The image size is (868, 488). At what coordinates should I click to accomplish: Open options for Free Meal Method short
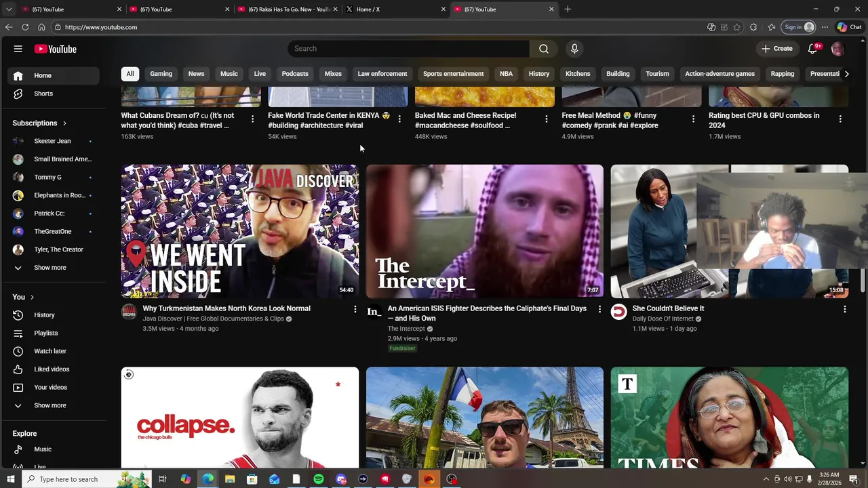tap(693, 119)
